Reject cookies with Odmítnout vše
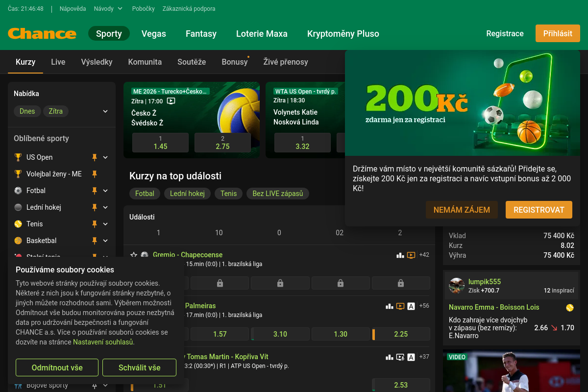Screen dimensions: 588x392 pyautogui.click(x=57, y=367)
